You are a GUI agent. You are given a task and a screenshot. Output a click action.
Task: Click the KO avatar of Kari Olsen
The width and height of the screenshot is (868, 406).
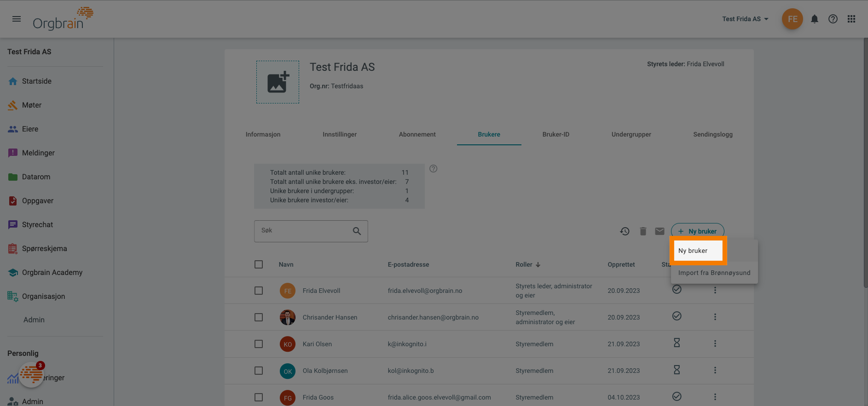pyautogui.click(x=288, y=344)
